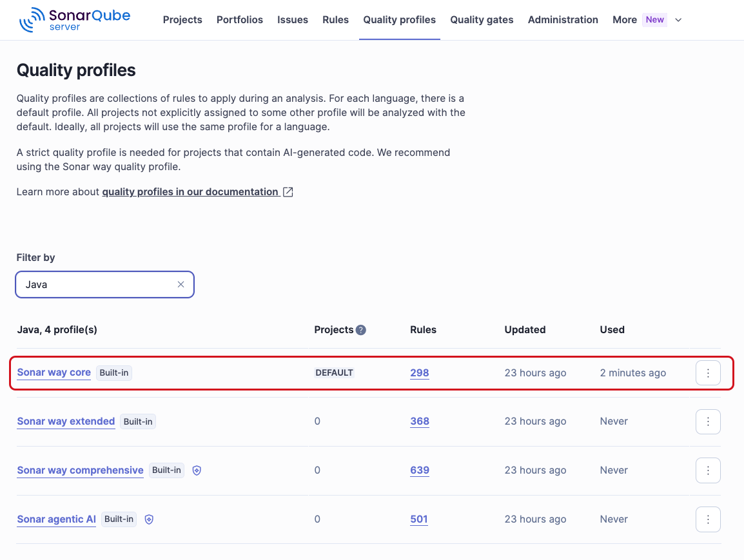Viewport: 744px width, 560px height.
Task: Open actions menu for Sonar way extended
Action: 708,421
